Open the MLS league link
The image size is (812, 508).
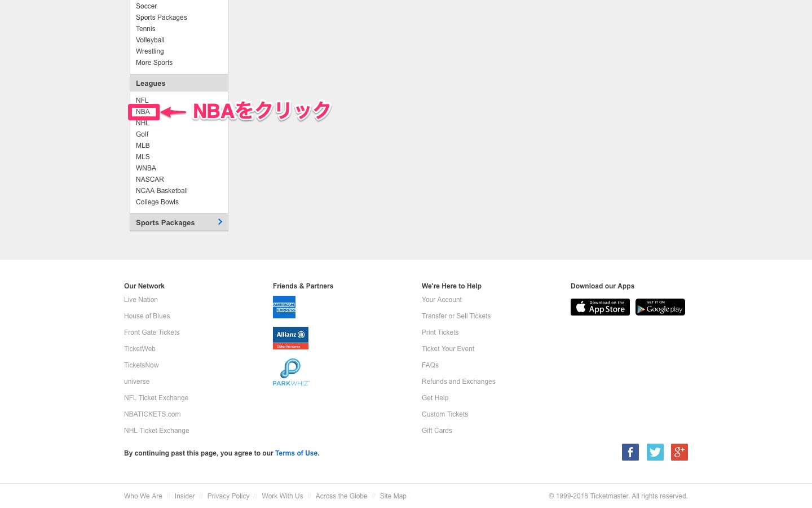point(143,157)
